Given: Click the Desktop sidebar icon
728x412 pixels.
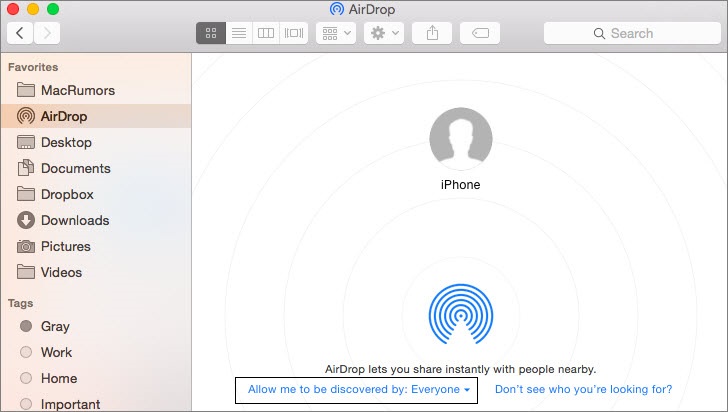Looking at the screenshot, I should (x=26, y=142).
